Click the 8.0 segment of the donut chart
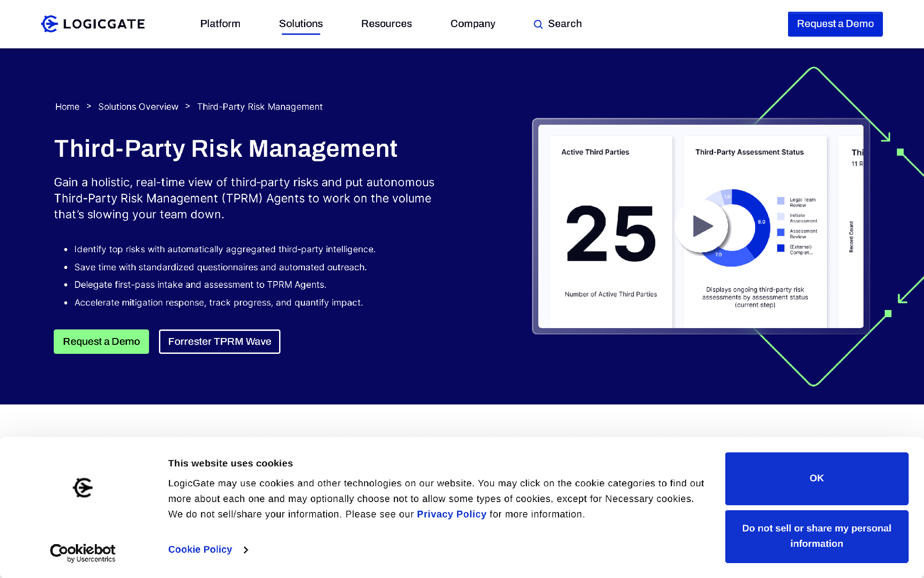 pos(761,221)
